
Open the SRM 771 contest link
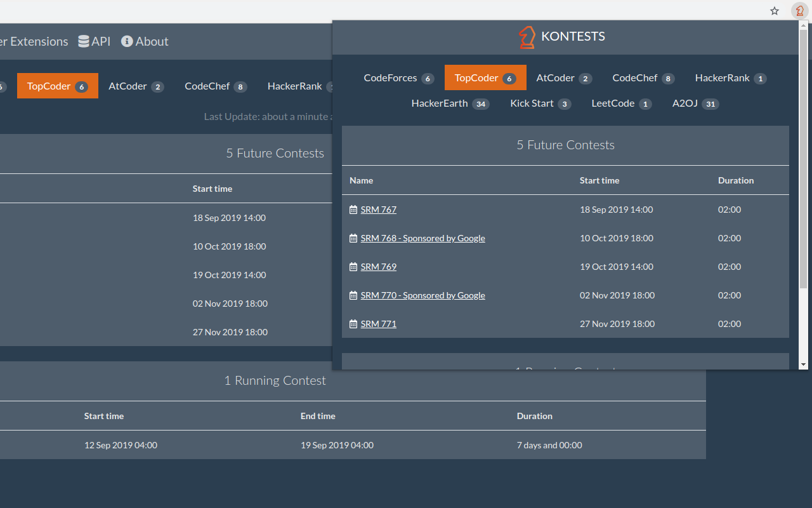(x=379, y=324)
